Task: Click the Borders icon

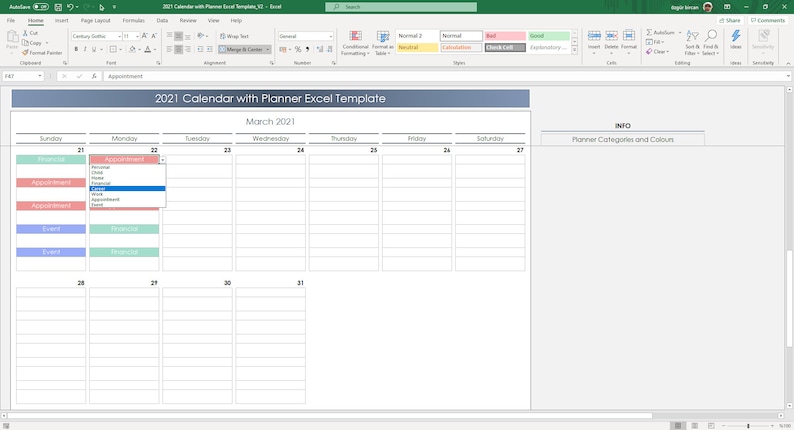Action: pyautogui.click(x=113, y=49)
